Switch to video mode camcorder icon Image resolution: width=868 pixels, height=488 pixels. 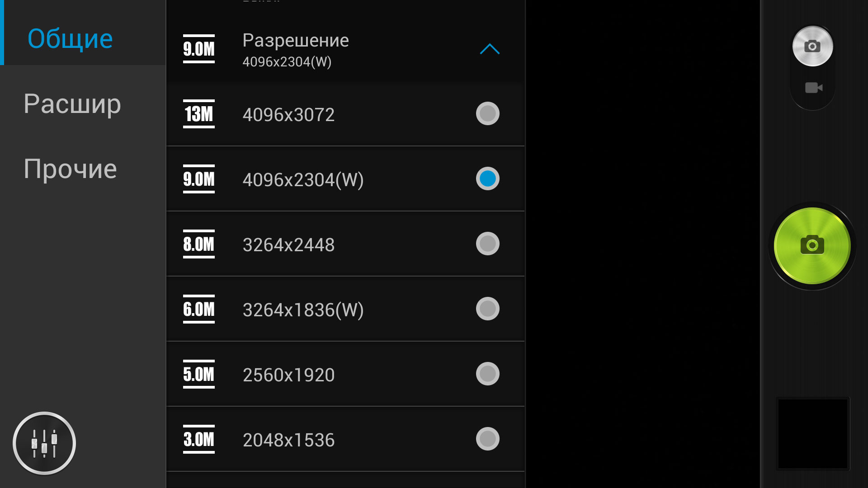pos(813,88)
